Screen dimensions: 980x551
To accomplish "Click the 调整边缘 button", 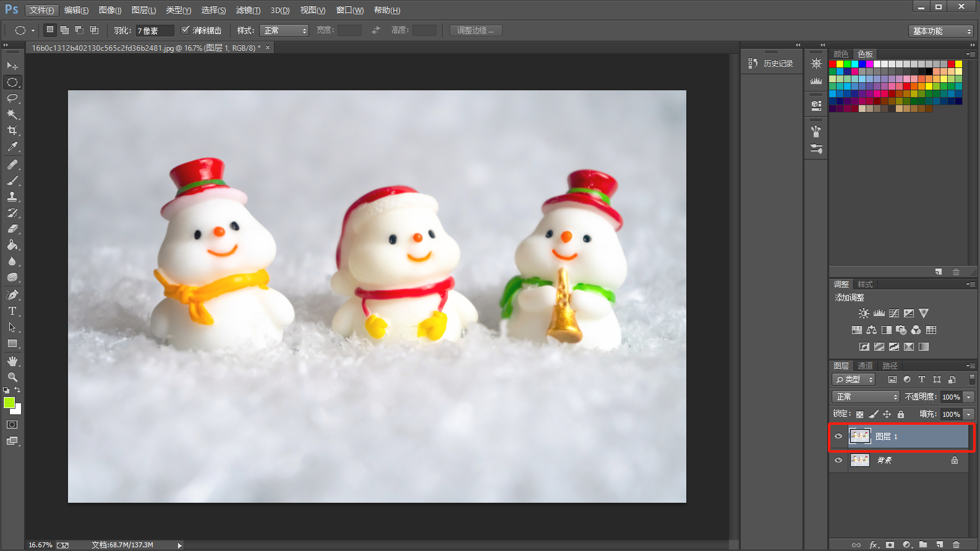I will point(475,30).
